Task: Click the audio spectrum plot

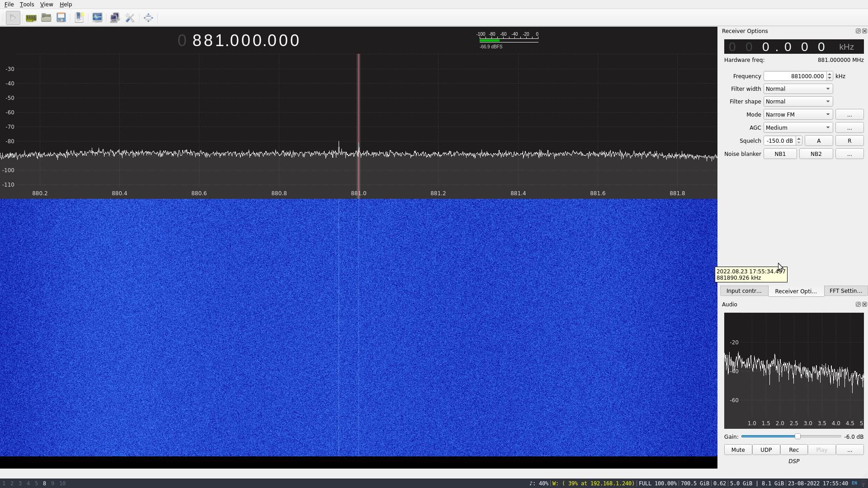Action: [794, 371]
